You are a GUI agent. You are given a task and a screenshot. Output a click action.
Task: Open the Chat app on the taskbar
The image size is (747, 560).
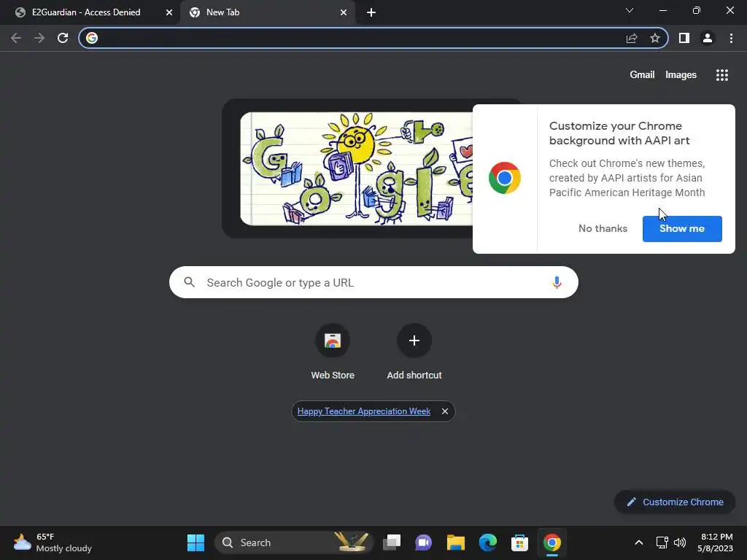424,542
